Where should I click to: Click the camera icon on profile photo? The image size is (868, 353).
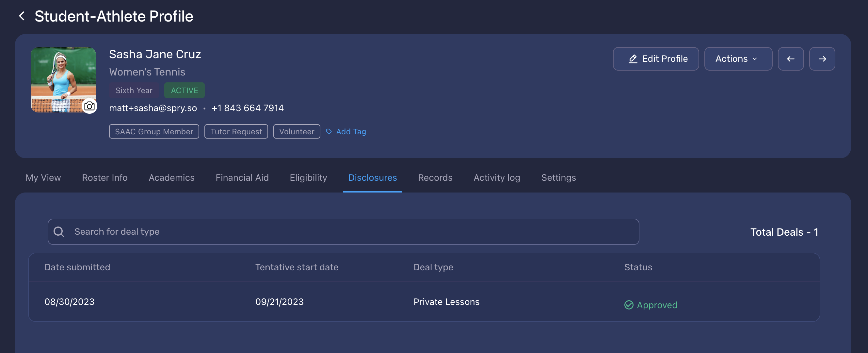pos(89,106)
